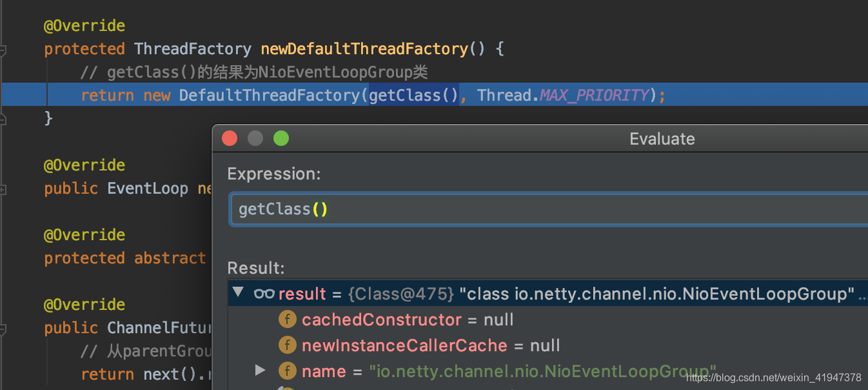Toggle fold marker beside public EventLoop line
Image resolution: width=868 pixels, height=390 pixels.
(x=3, y=189)
